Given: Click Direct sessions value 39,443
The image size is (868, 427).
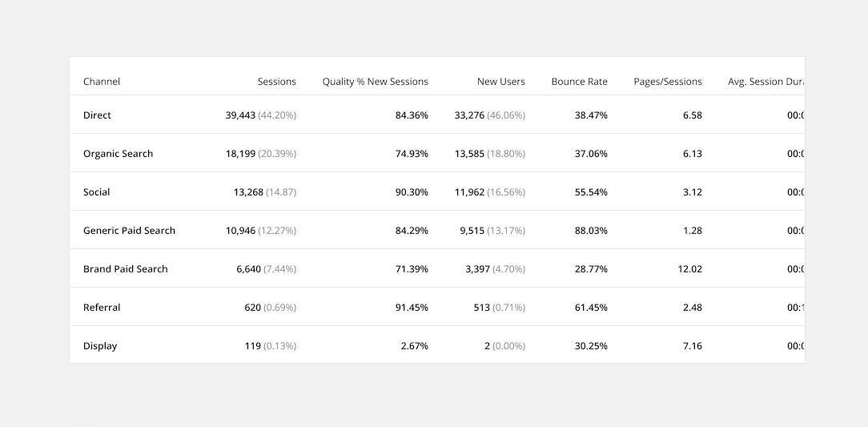Looking at the screenshot, I should pos(240,115).
